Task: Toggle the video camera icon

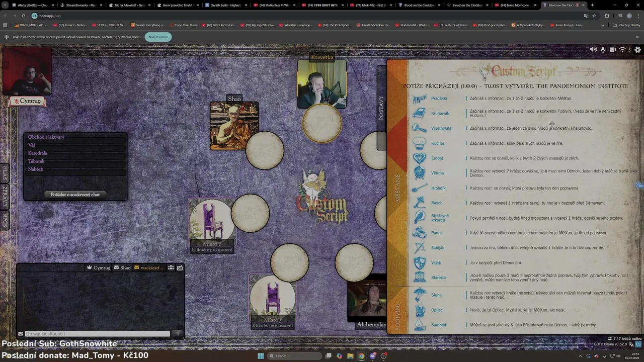Action: (x=613, y=49)
